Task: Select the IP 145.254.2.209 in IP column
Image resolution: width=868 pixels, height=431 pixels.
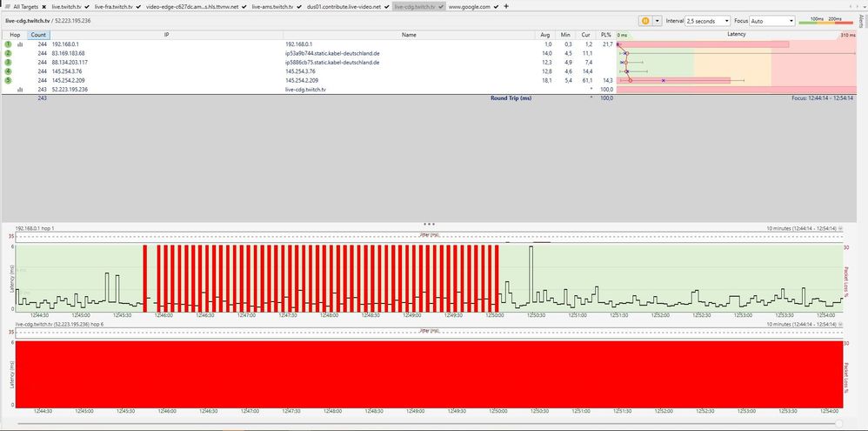Action: (68, 80)
